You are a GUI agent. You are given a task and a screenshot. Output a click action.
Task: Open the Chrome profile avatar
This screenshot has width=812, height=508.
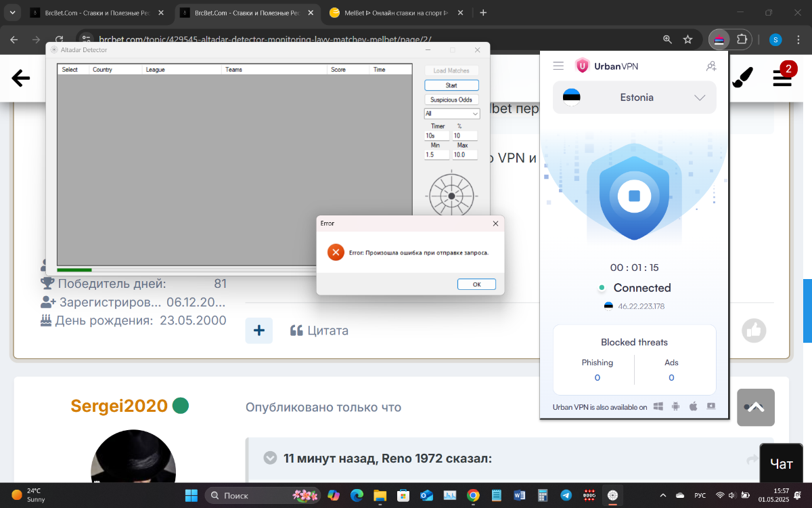[775, 39]
